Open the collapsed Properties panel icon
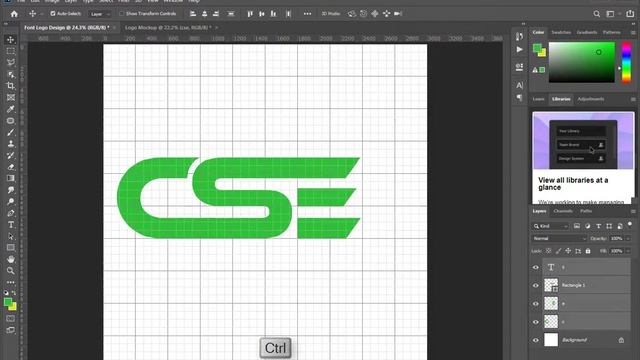This screenshot has height=360, width=640. coord(519,67)
